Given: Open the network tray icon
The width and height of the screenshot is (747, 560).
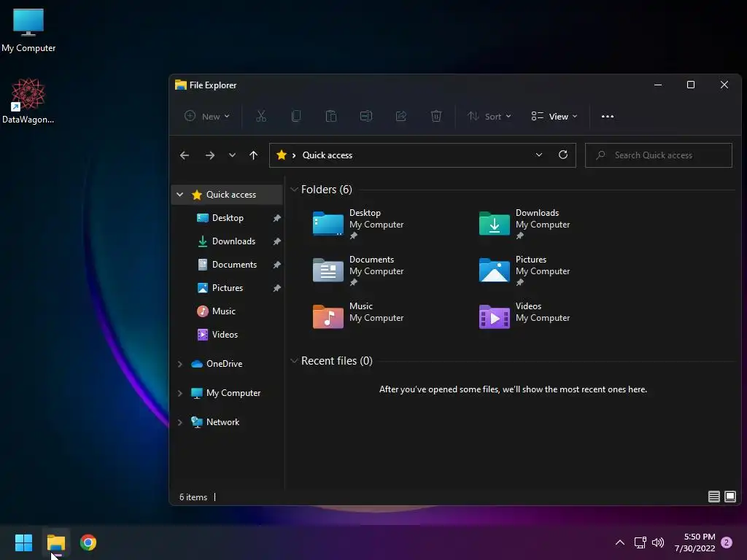Looking at the screenshot, I should pyautogui.click(x=640, y=542).
